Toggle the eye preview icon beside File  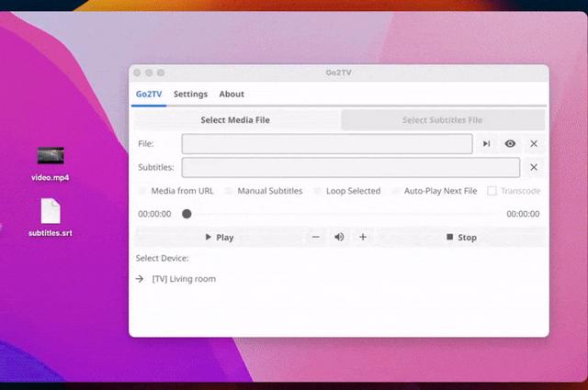tap(510, 144)
